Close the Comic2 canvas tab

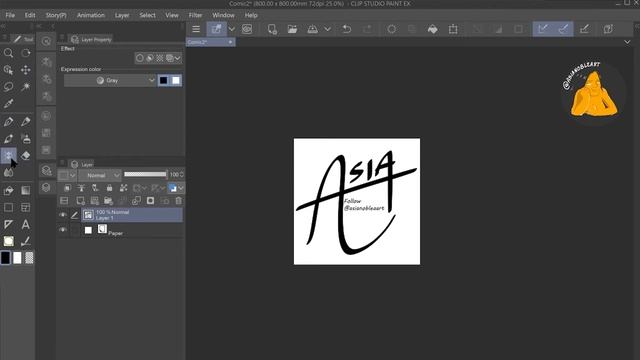coord(231,42)
